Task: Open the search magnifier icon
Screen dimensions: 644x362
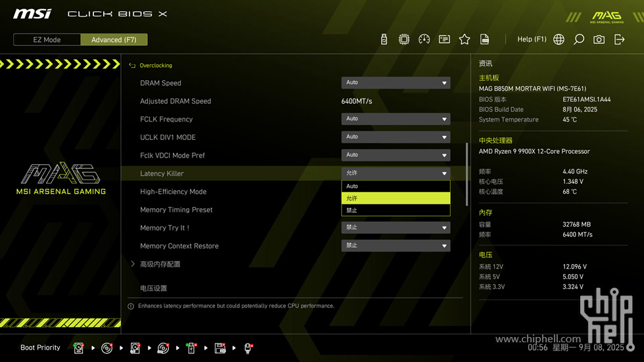Action: (579, 39)
